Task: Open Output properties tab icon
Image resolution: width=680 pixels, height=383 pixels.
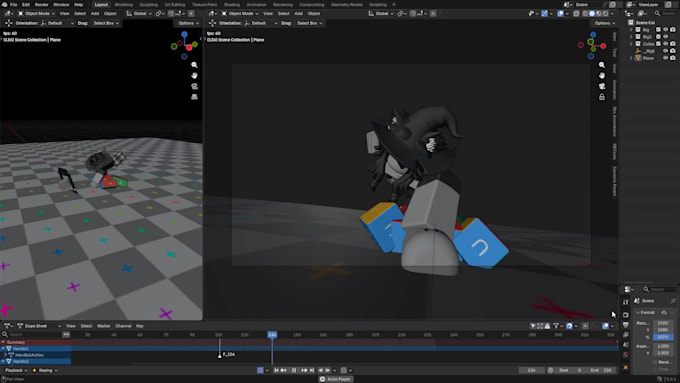Action: (626, 325)
